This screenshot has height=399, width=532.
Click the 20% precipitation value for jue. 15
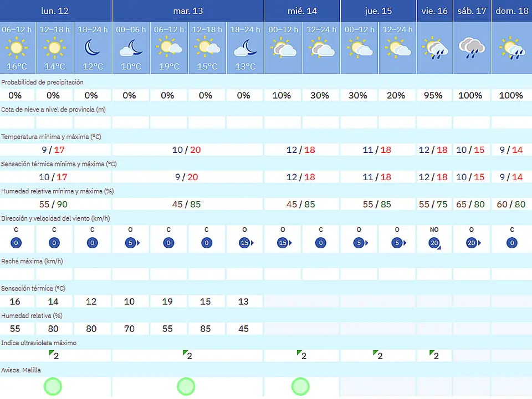point(396,95)
